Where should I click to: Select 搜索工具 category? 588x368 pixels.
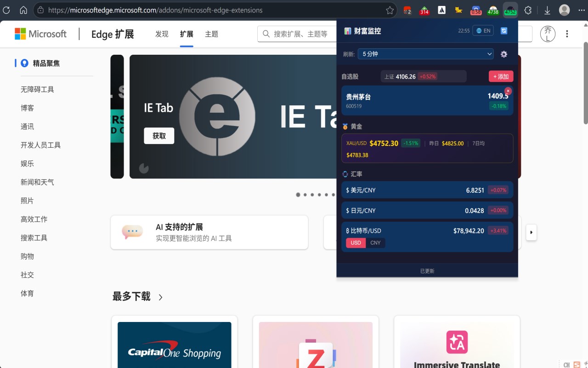[x=34, y=238]
